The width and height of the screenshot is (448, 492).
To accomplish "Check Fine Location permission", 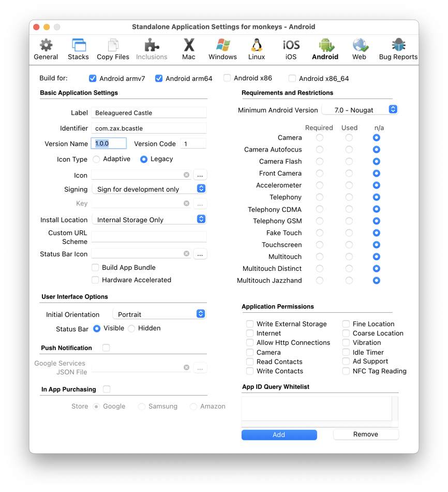I will click(x=346, y=324).
